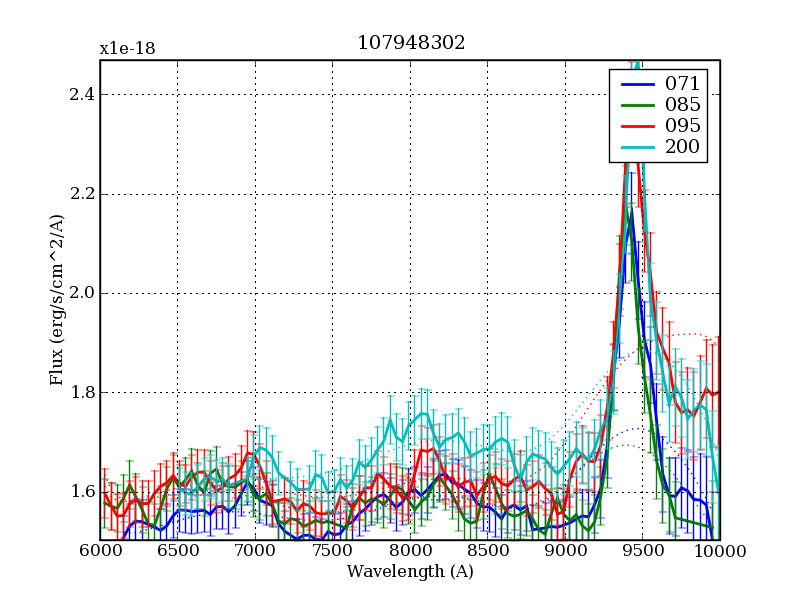The height and width of the screenshot is (600, 800).
Task: Click the Wavelength (A) x-axis label
Action: pyautogui.click(x=410, y=572)
